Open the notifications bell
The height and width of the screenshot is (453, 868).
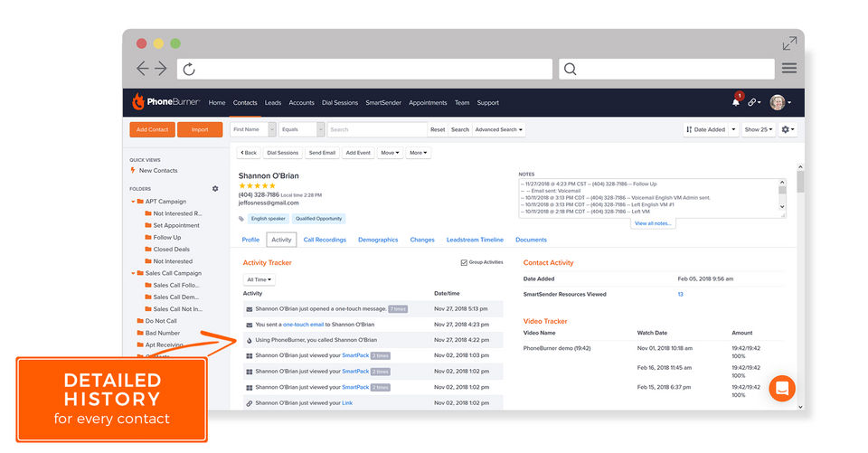click(x=736, y=102)
